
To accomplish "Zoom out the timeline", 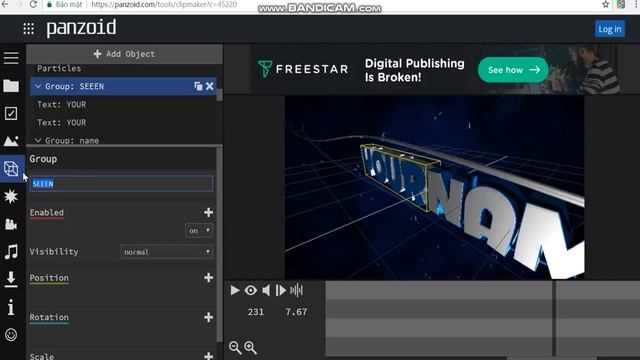I will tap(235, 347).
